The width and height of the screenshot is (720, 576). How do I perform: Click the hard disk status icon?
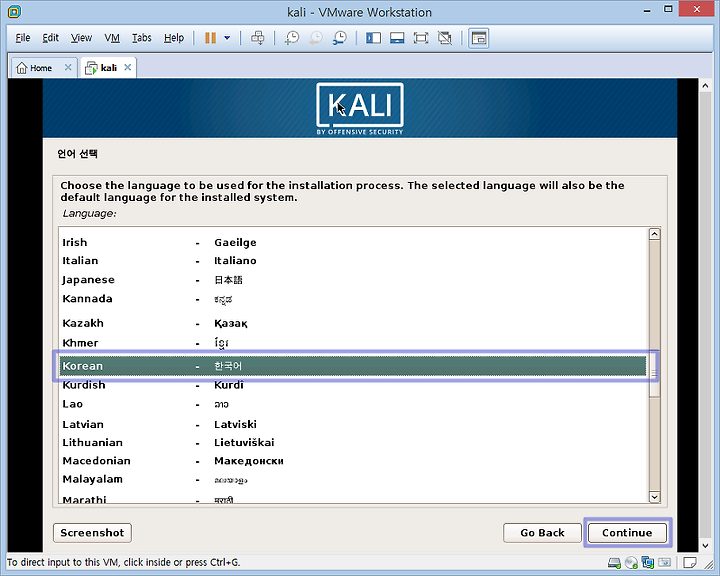(x=614, y=562)
